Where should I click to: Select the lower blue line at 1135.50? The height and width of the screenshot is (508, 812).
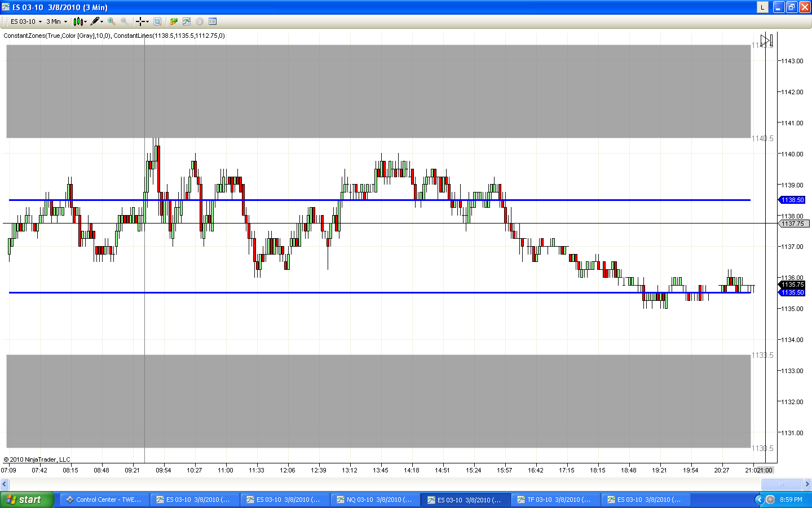tap(379, 292)
